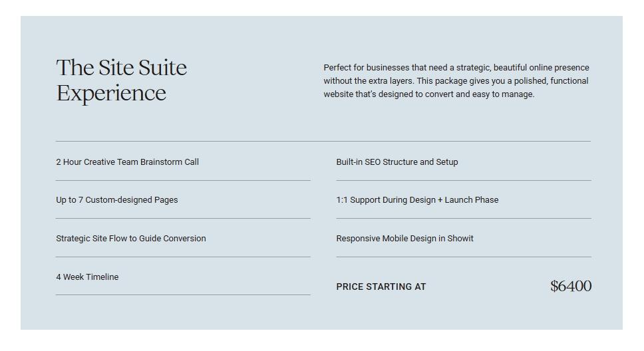Select "2 Hour Creative Team Brainstorm Call" item

pos(127,162)
